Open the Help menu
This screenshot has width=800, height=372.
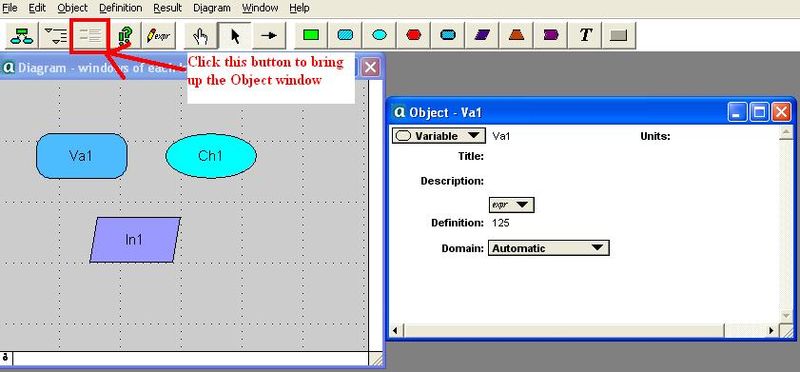299,8
